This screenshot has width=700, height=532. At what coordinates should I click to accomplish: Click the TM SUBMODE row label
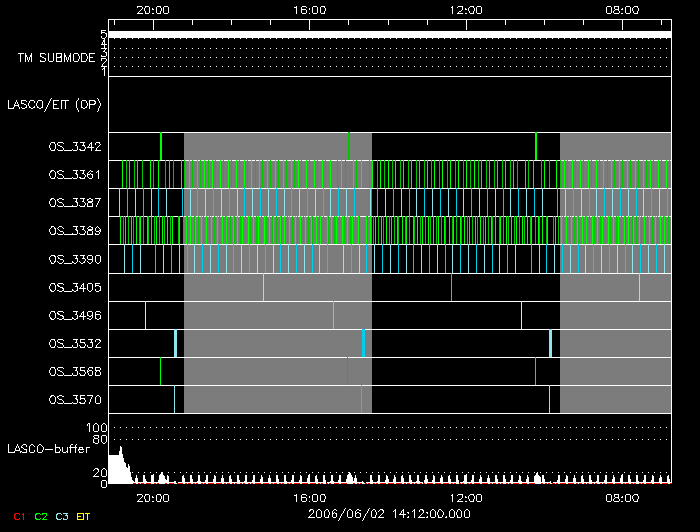[x=56, y=58]
